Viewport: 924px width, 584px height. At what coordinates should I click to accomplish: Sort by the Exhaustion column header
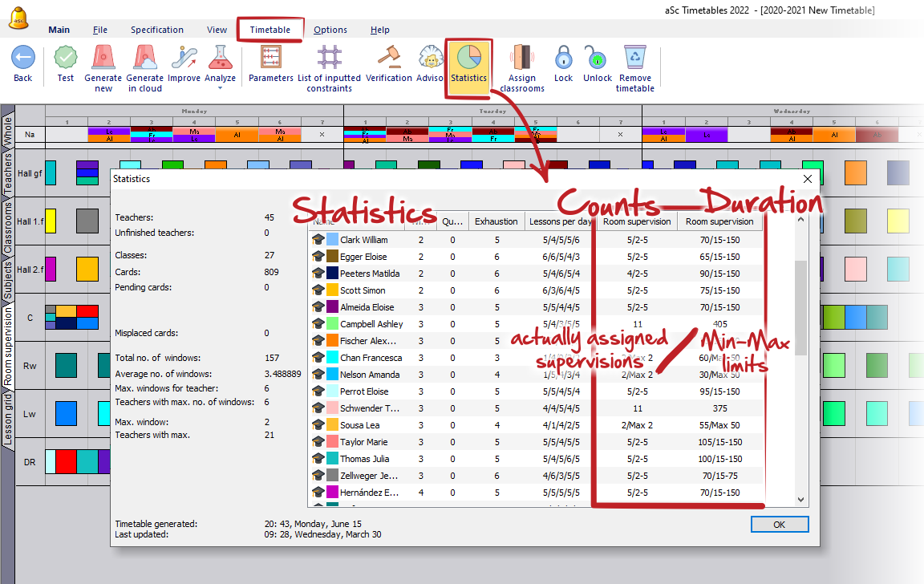click(x=496, y=221)
